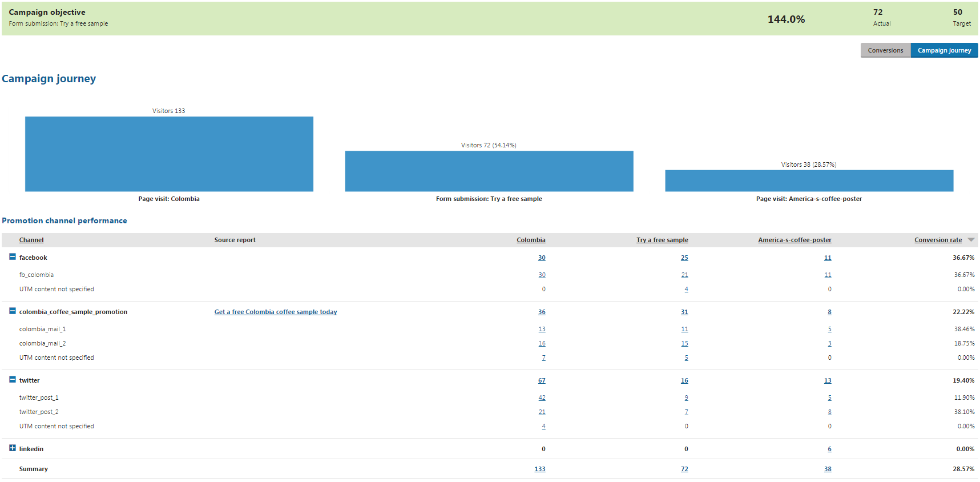
Task: Sort by Conversion rate column header
Action: point(937,240)
